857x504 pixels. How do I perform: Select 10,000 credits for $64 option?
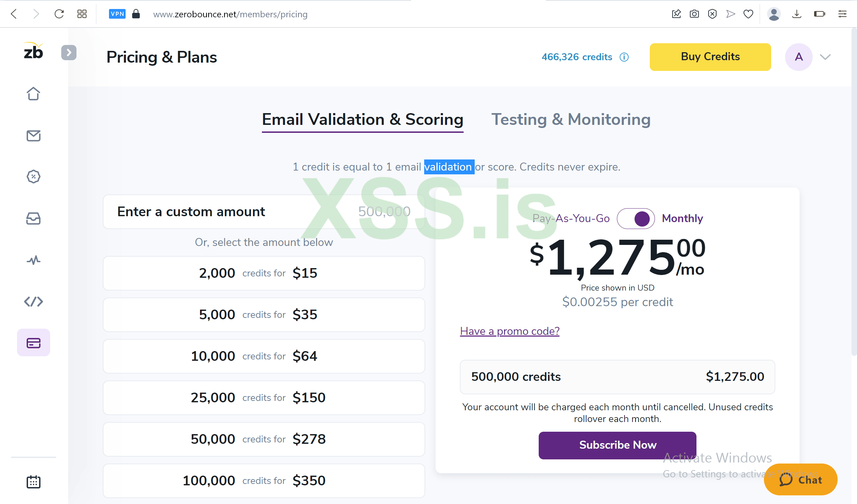tap(264, 356)
